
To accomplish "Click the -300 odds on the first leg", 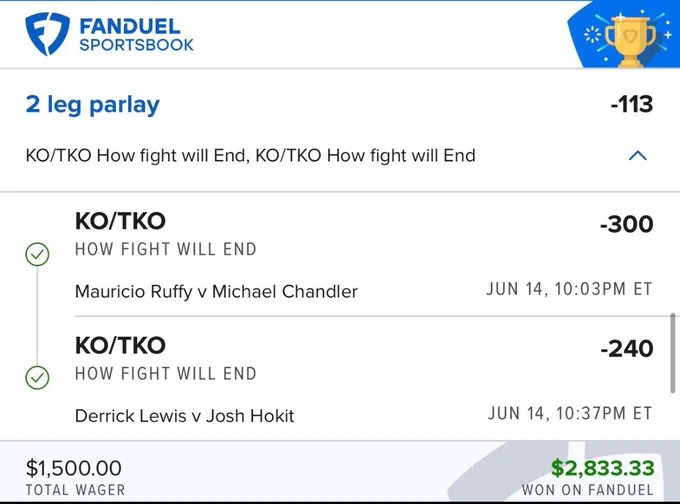I will [x=627, y=224].
